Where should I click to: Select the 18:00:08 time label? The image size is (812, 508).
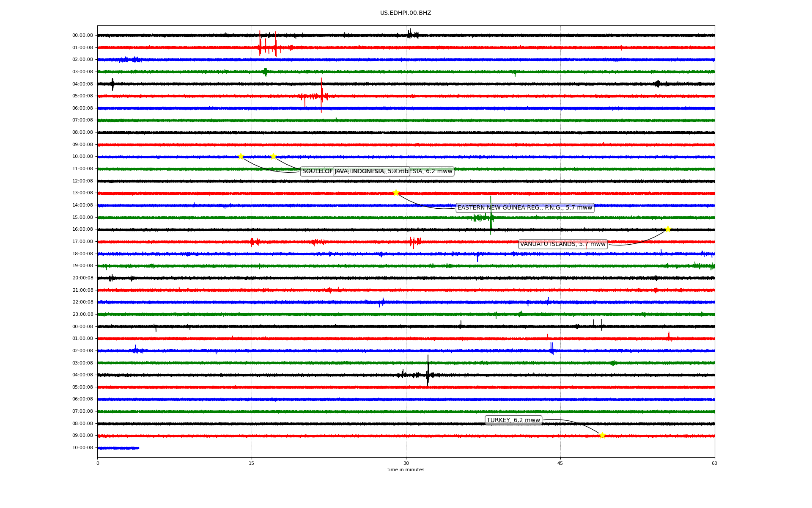[82, 254]
